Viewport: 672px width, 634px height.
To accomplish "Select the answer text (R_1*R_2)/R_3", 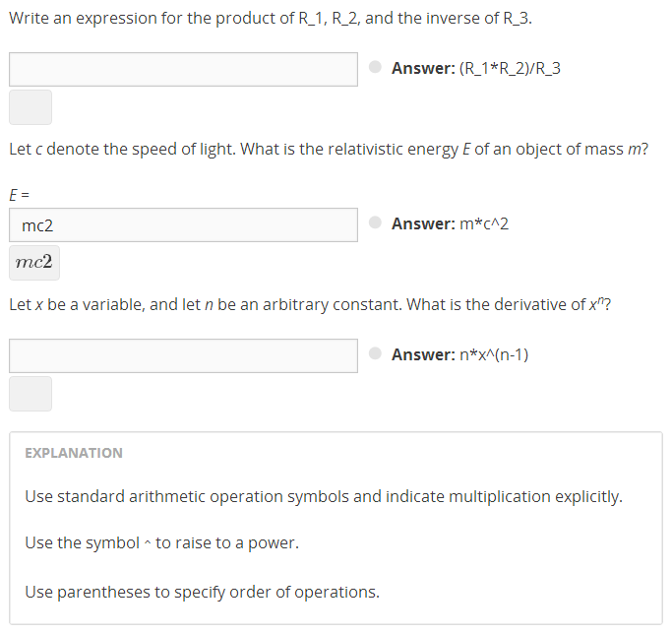I will (x=510, y=69).
